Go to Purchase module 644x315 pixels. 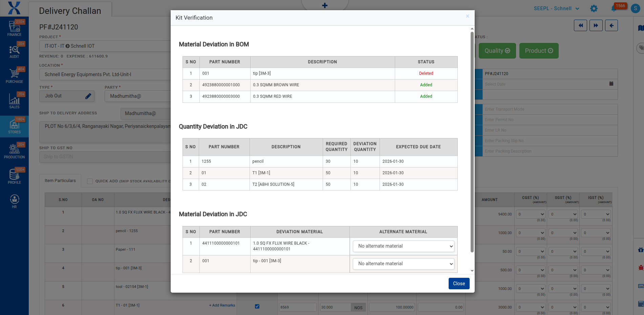[x=14, y=75]
